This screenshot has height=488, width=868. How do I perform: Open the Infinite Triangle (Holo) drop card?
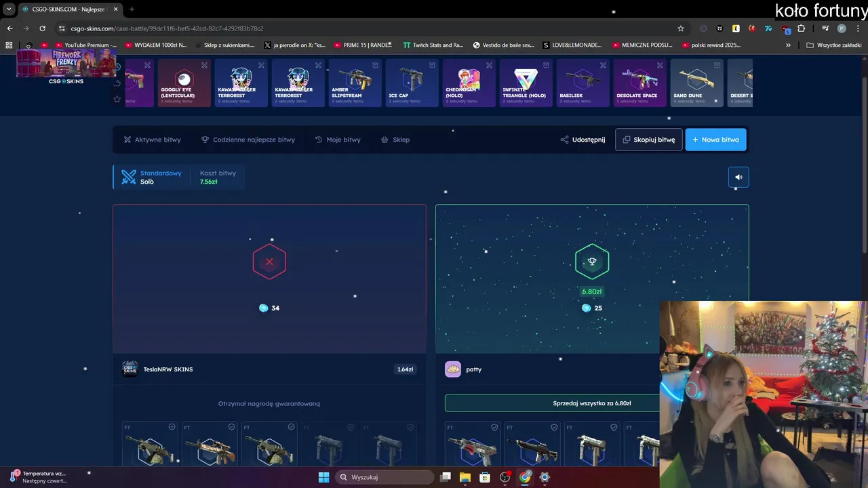pyautogui.click(x=526, y=83)
